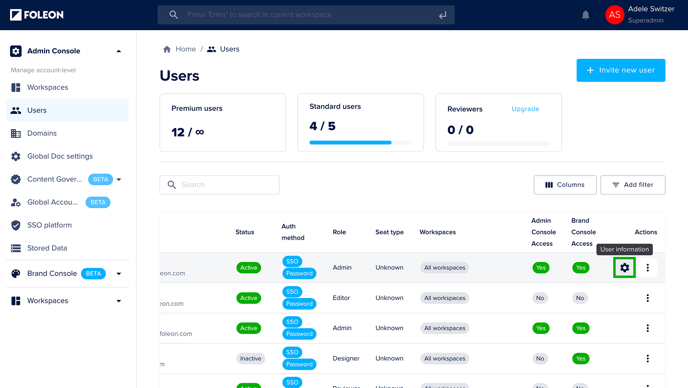Screen dimensions: 688x388
Task: Click the Seat type column header
Action: [389, 232]
